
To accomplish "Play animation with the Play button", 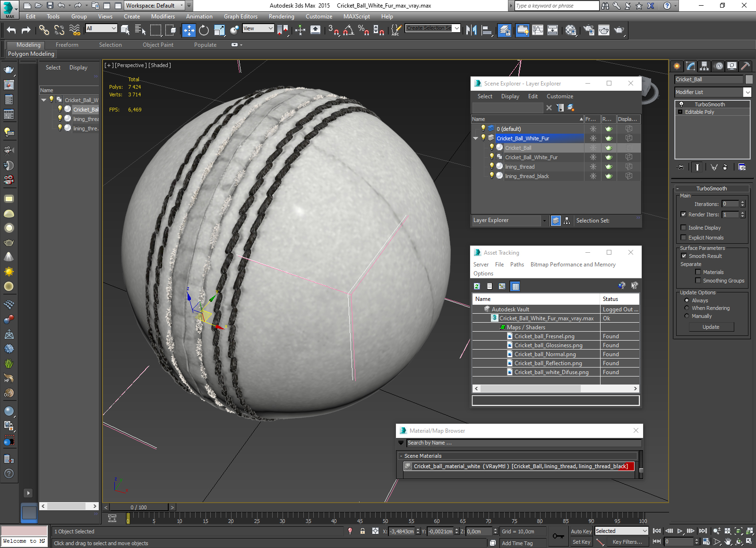I will point(680,531).
